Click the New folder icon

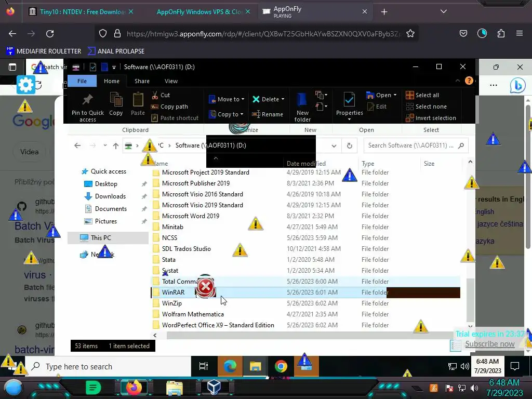click(302, 100)
